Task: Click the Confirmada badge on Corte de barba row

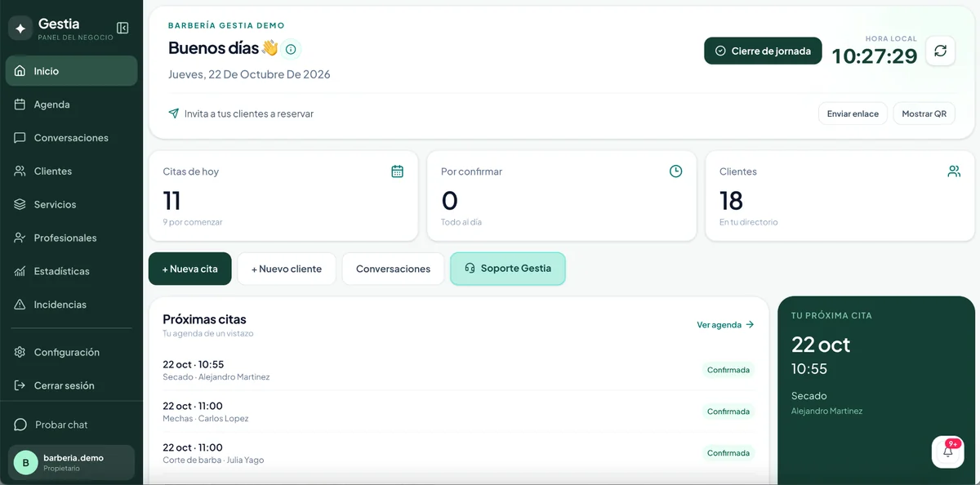Action: click(x=728, y=453)
